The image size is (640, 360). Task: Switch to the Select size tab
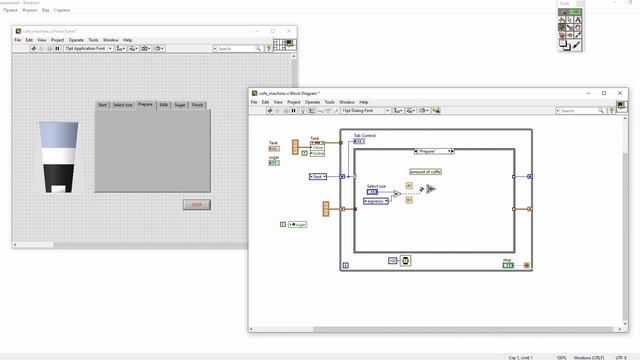click(122, 105)
